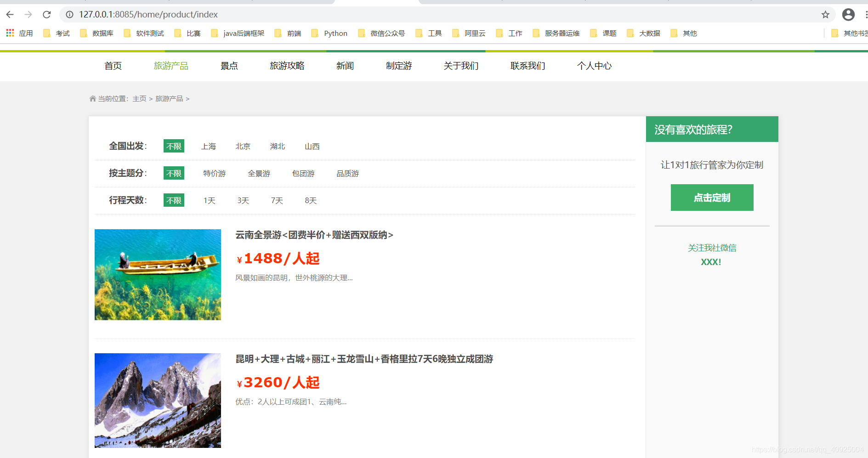Open the boat on lake product image

[158, 275]
